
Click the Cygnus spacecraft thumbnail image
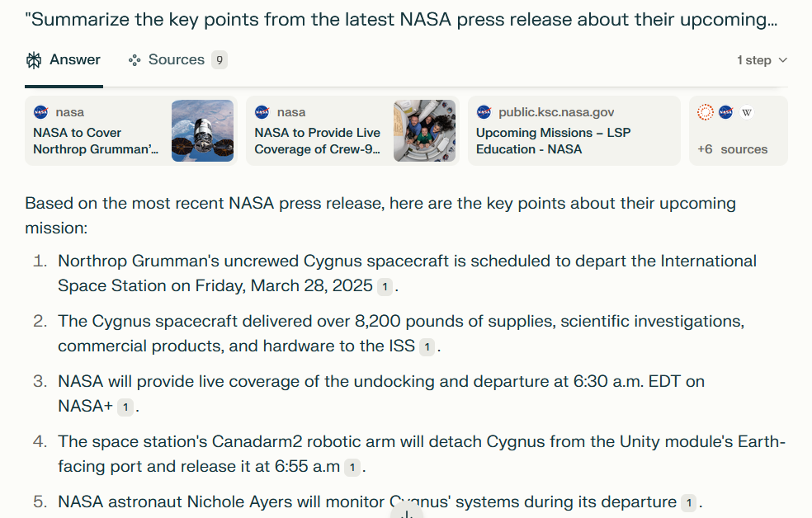pos(202,130)
